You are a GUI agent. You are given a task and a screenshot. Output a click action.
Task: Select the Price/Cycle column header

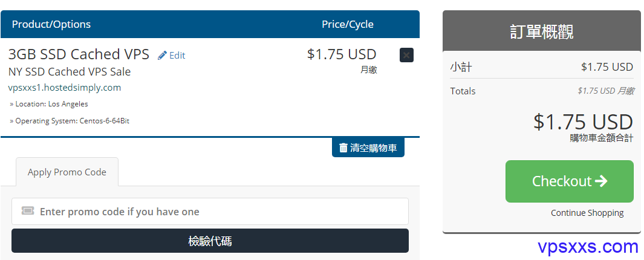(x=348, y=24)
